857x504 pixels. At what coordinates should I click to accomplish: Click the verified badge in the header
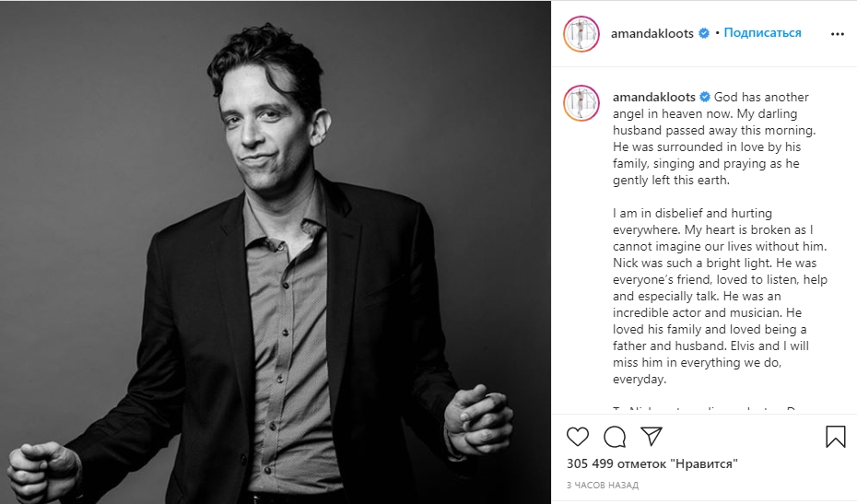[704, 33]
